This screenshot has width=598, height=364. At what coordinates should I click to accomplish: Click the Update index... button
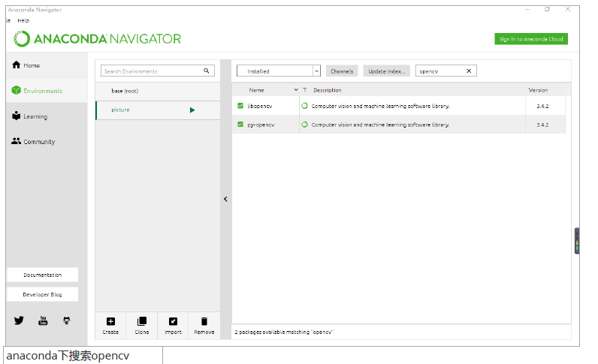click(387, 71)
